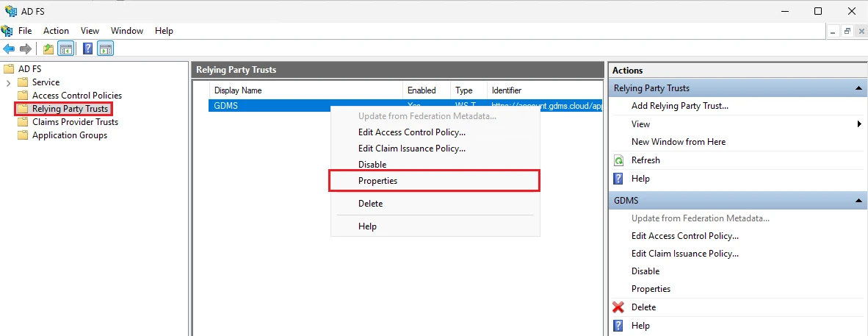868x336 pixels.
Task: Select the Service tree item label
Action: 46,82
